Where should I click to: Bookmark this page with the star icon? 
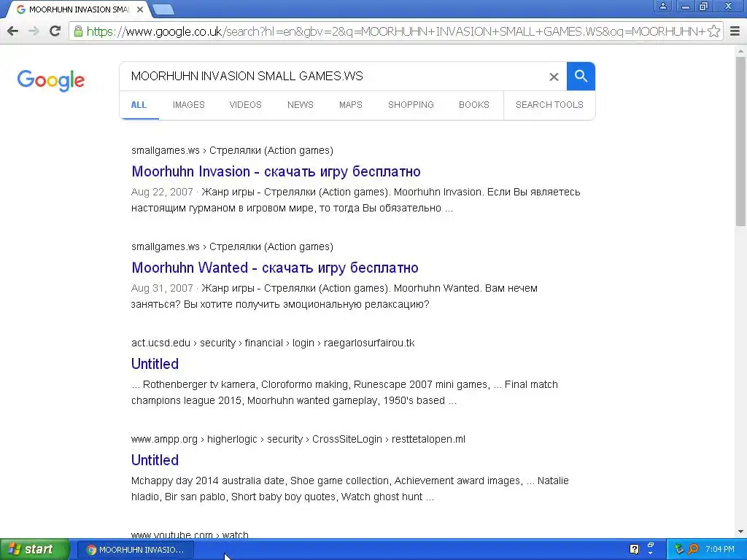(713, 31)
